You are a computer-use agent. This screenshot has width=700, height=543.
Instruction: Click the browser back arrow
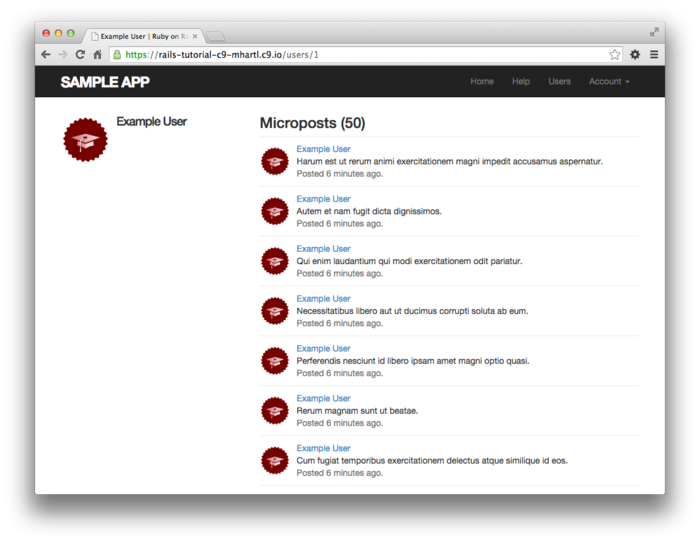46,54
